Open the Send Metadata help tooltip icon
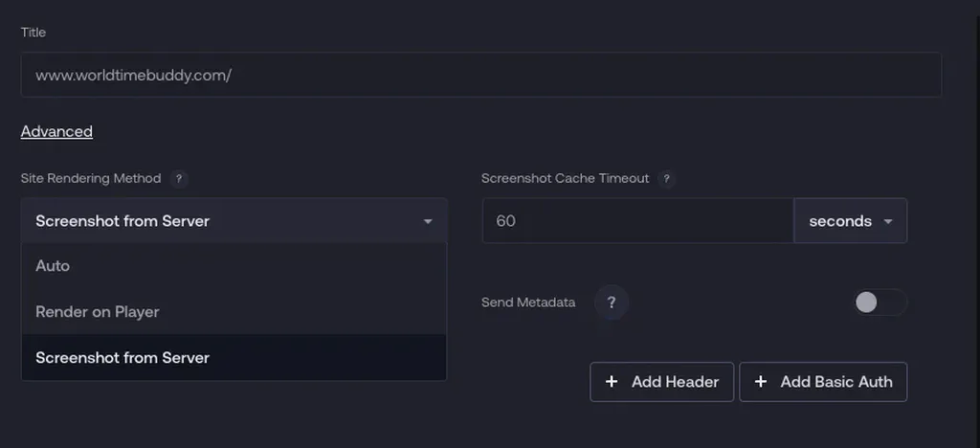This screenshot has height=448, width=980. (x=612, y=303)
